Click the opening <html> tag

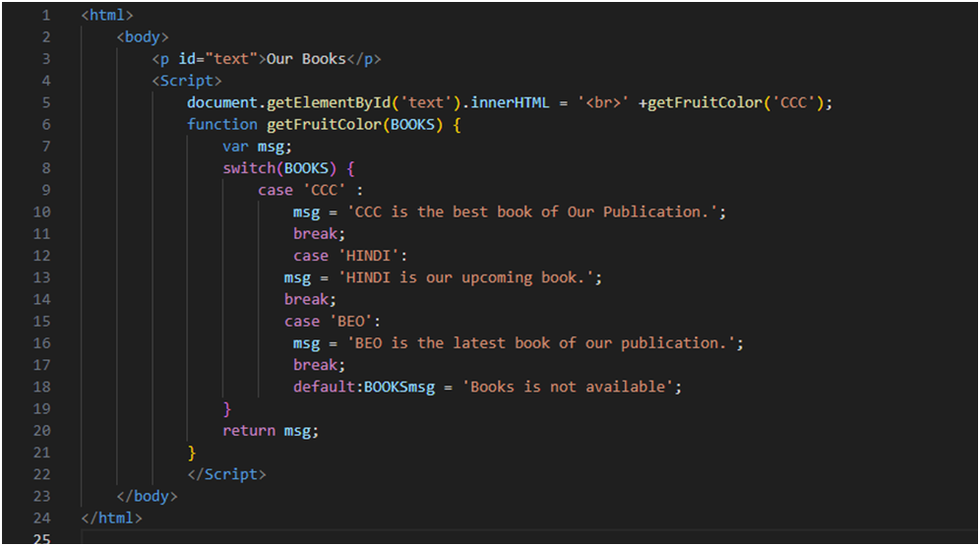coord(107,15)
